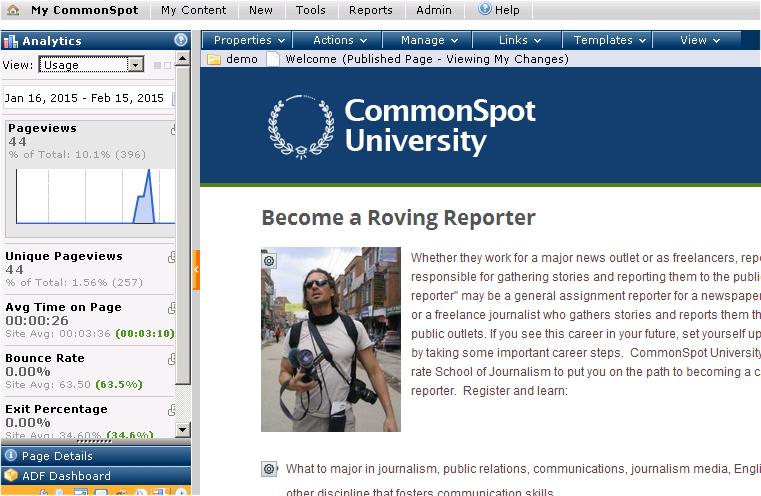Click '% of Total: 1.56% (257)' text
761x496 pixels.
(74, 283)
